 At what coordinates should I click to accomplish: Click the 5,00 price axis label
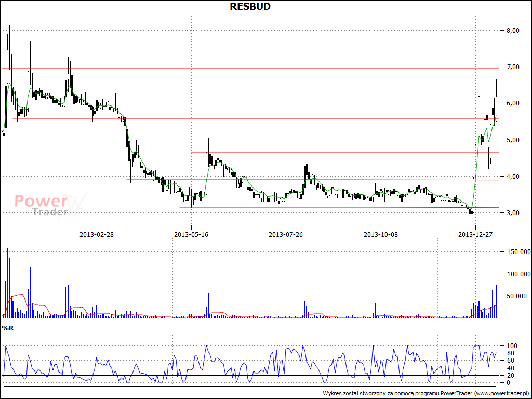(513, 140)
